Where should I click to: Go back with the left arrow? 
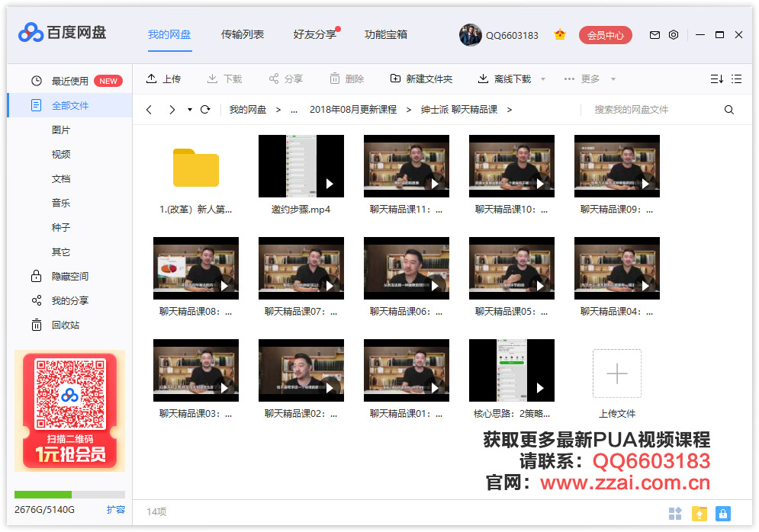point(149,110)
